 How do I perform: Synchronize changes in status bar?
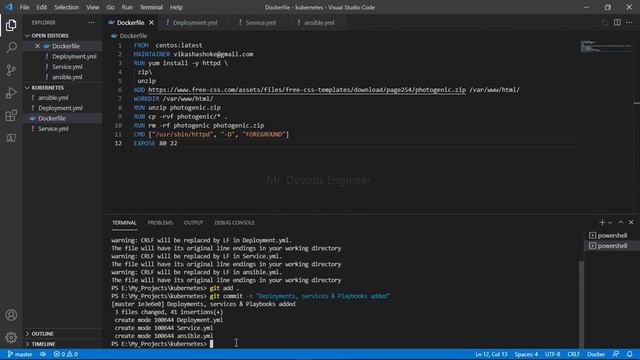point(43,354)
